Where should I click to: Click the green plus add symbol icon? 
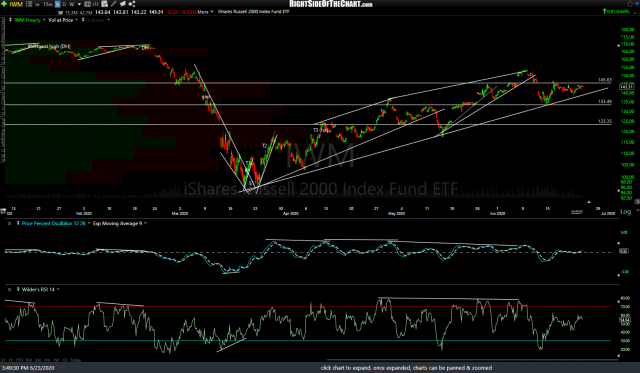tap(4, 4)
